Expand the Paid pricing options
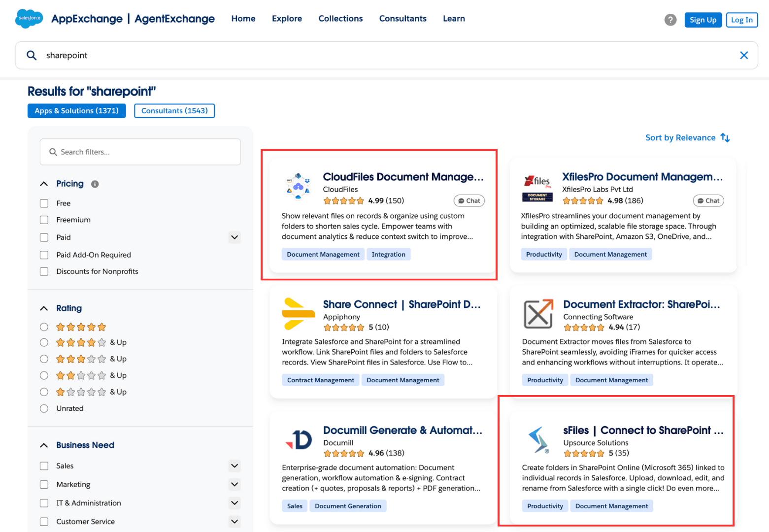Viewport: 769px width, 532px height. pos(234,237)
